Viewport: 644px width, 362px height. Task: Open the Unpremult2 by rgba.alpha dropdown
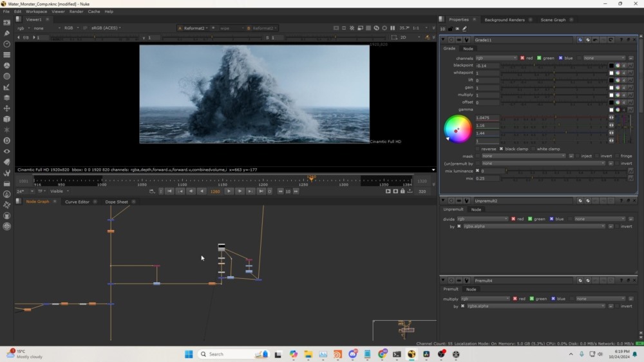534,226
